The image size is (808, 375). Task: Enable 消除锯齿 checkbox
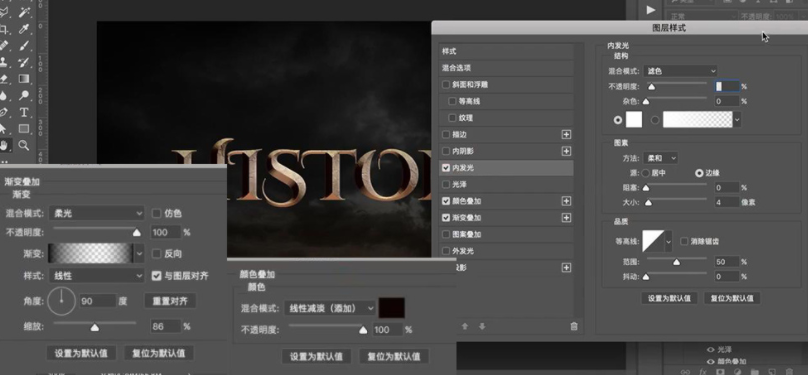click(x=684, y=241)
